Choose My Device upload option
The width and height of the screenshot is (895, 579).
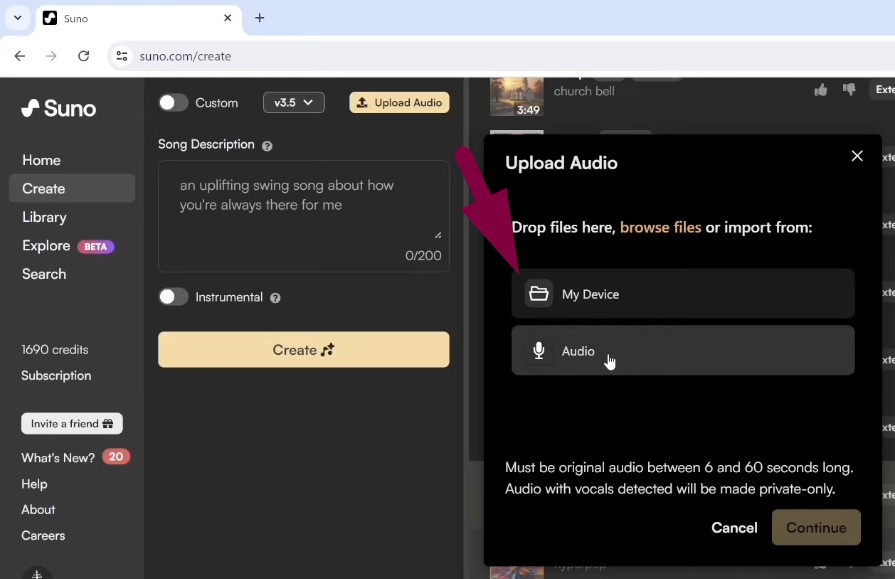(x=683, y=293)
